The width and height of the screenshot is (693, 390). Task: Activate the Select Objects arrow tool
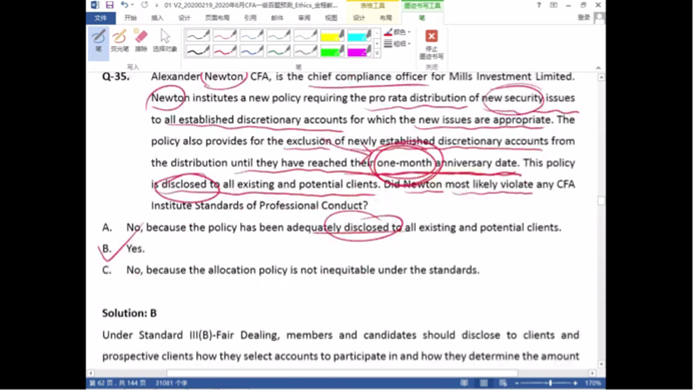[x=165, y=41]
